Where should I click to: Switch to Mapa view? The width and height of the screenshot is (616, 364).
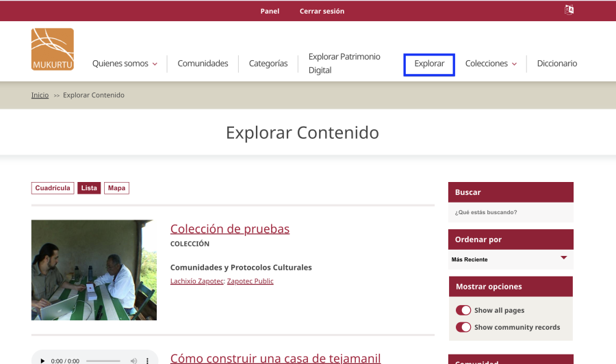tap(116, 188)
